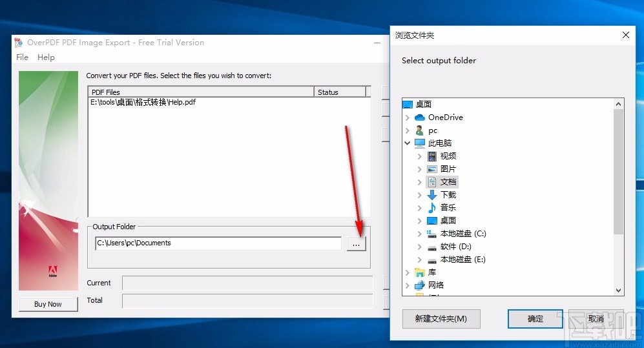Click the Current progress bar

tap(247, 283)
